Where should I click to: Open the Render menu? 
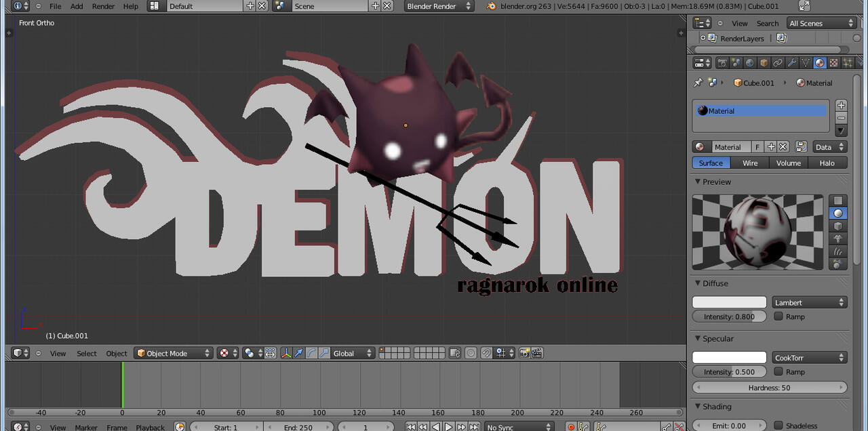103,6
